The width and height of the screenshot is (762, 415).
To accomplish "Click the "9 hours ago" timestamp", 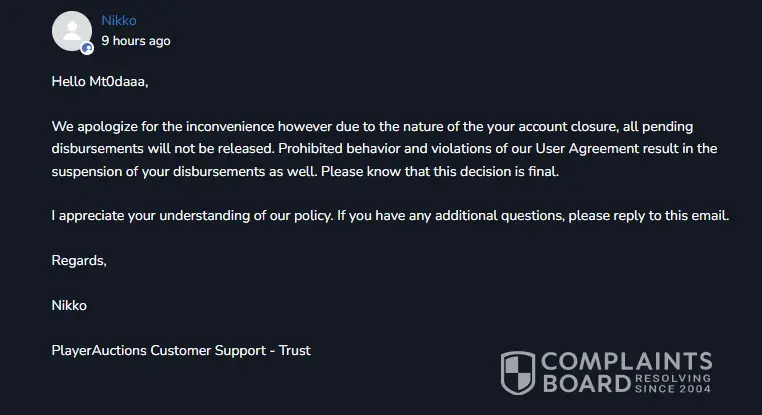I will click(135, 41).
